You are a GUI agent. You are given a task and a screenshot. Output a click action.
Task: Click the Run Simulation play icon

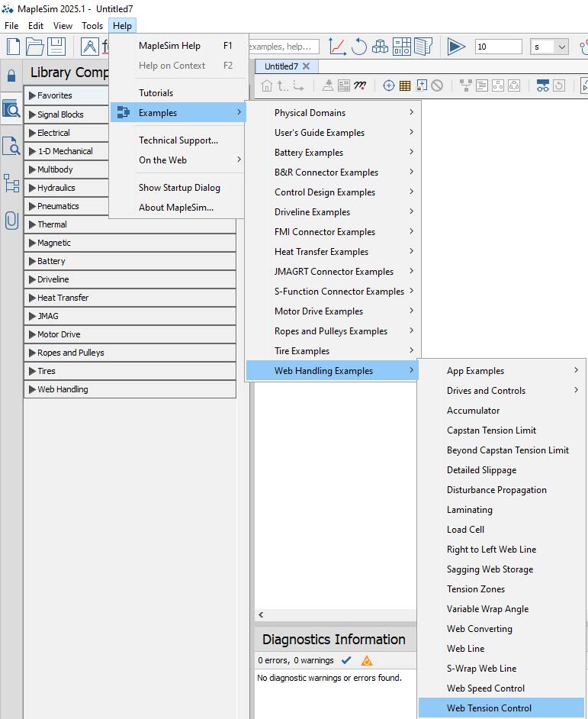pyautogui.click(x=456, y=47)
